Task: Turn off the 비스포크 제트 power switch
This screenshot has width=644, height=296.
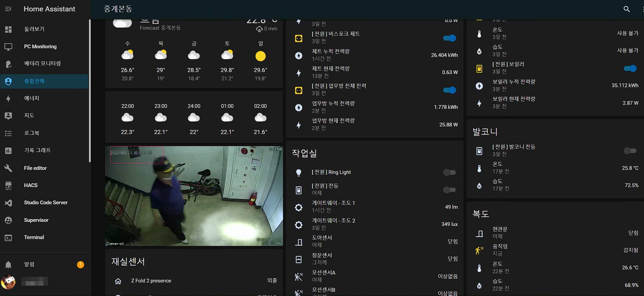Action: point(449,38)
